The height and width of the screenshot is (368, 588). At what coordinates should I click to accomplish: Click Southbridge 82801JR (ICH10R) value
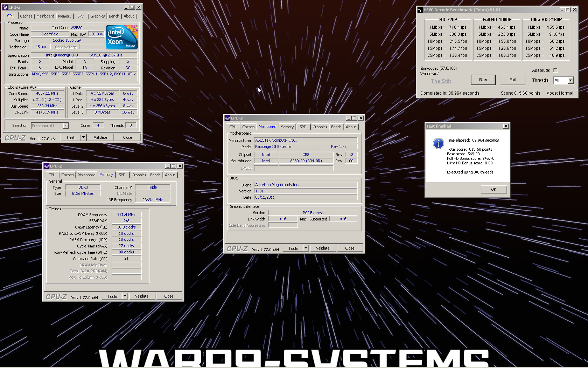coord(306,161)
